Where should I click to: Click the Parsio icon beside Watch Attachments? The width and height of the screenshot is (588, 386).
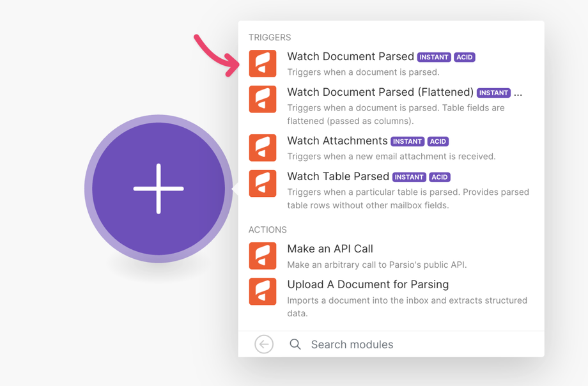click(x=263, y=148)
